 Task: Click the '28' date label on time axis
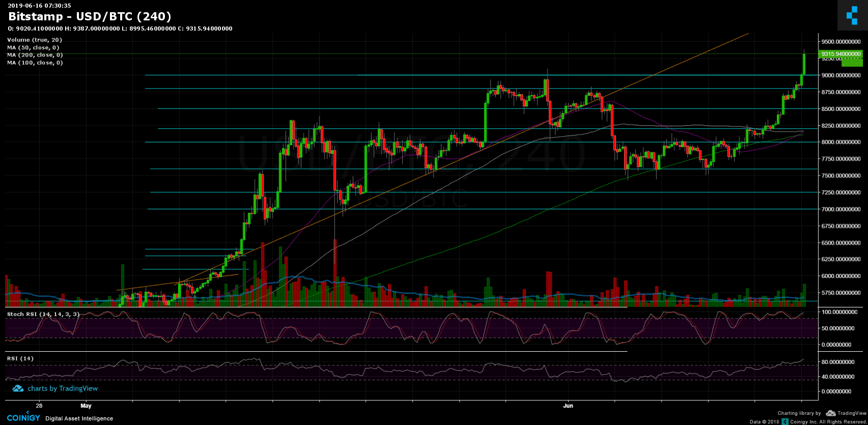click(x=39, y=406)
